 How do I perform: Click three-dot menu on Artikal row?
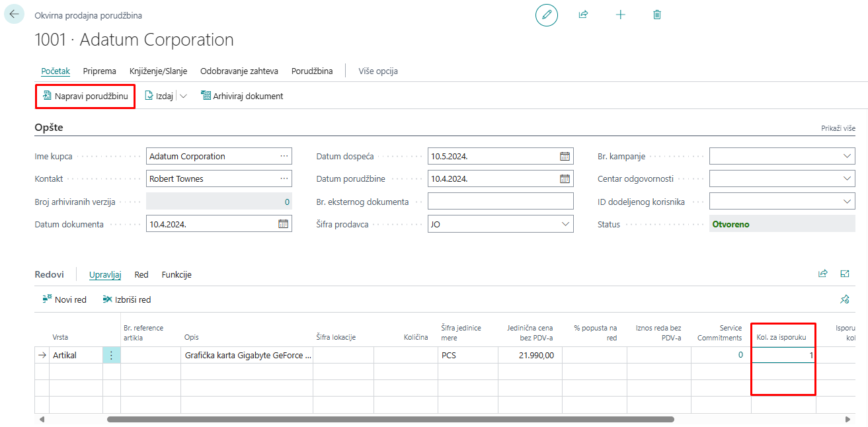[111, 356]
